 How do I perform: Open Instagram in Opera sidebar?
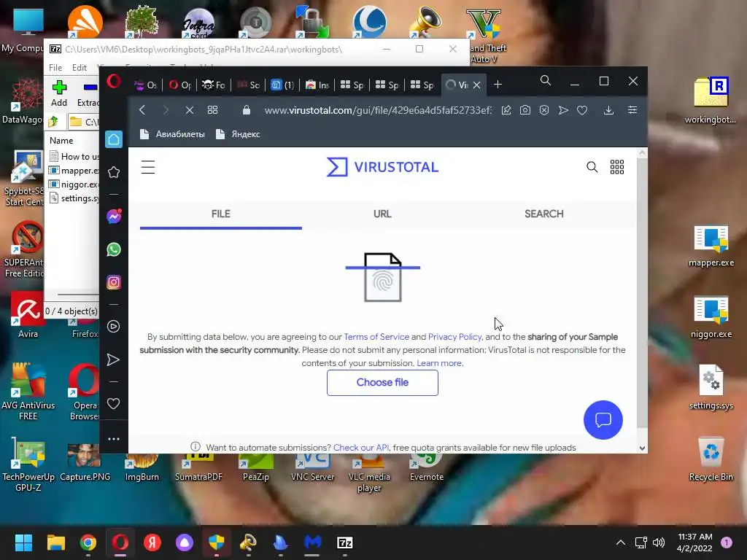coord(114,282)
